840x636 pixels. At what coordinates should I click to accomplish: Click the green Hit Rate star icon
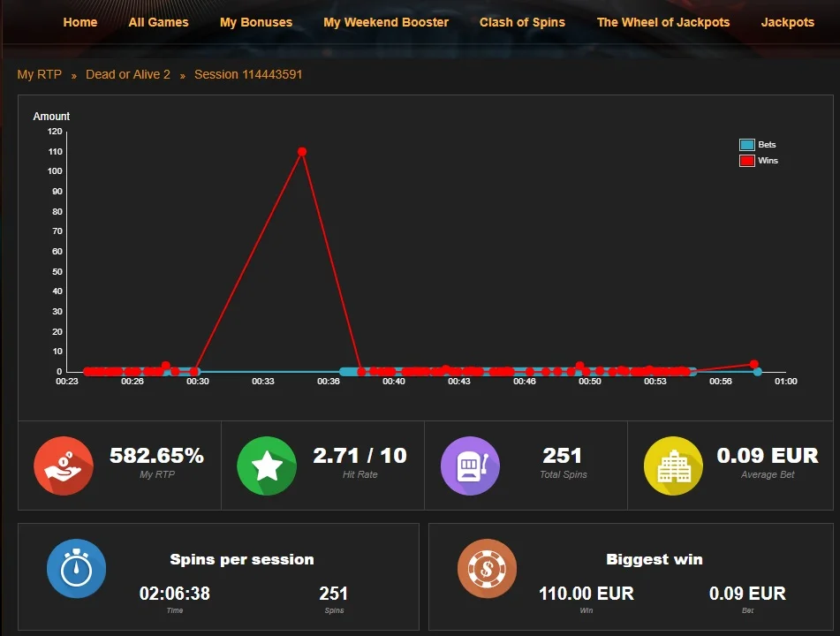tap(267, 466)
